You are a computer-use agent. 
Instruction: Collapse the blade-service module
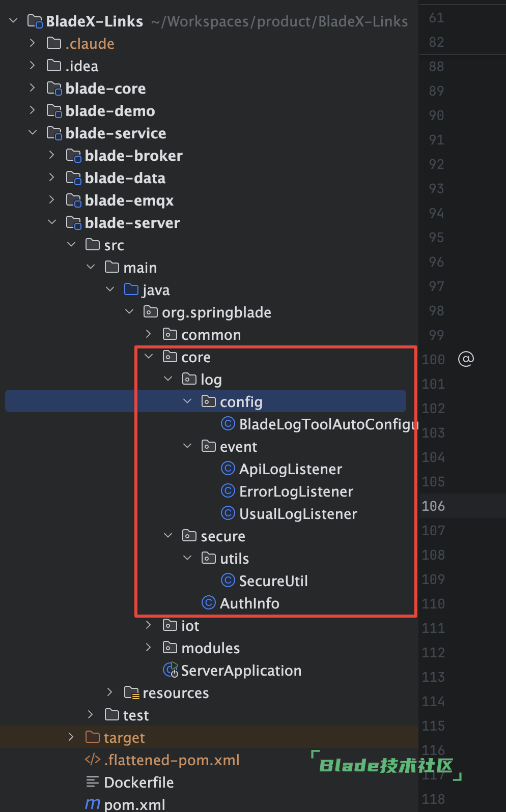pyautogui.click(x=33, y=132)
